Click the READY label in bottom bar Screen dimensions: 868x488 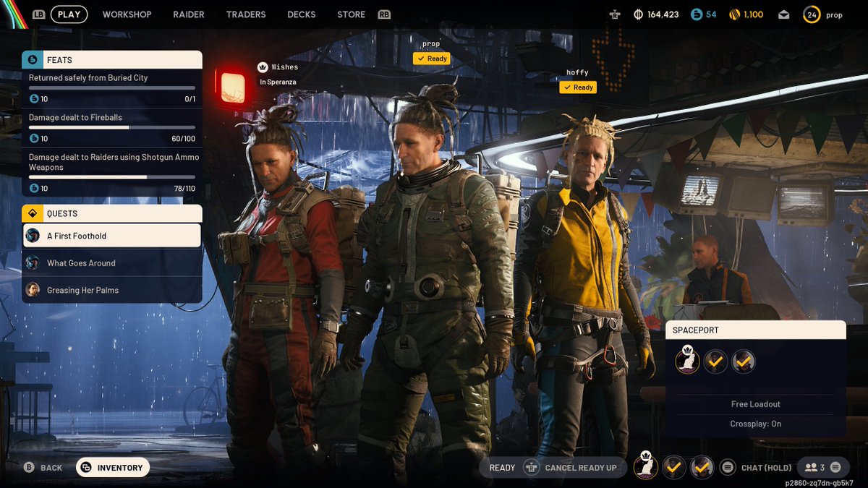tap(502, 468)
